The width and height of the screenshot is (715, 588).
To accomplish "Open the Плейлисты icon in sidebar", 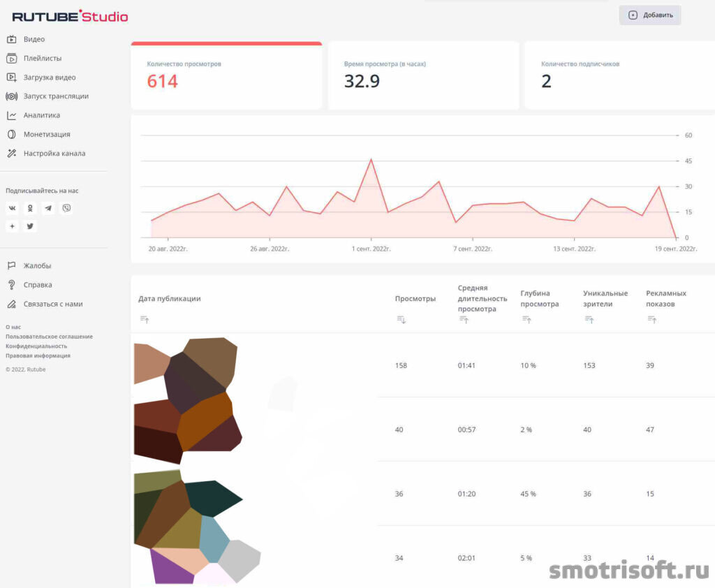I will click(x=12, y=59).
